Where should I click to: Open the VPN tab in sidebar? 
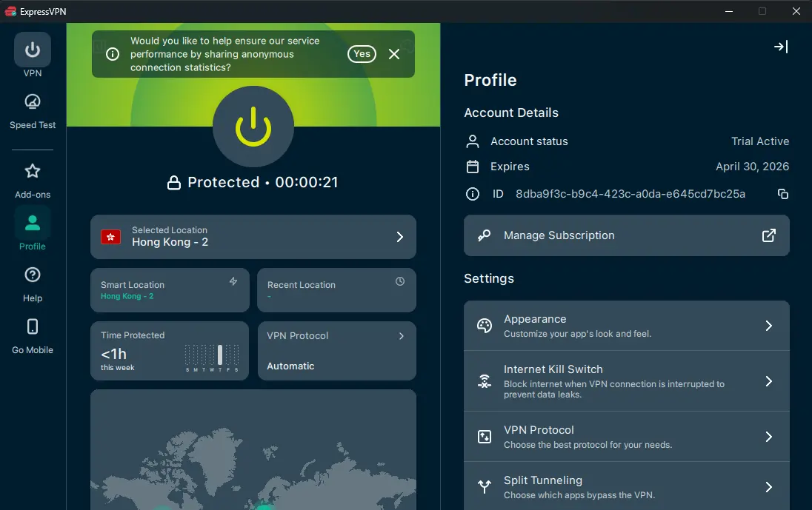[x=32, y=56]
